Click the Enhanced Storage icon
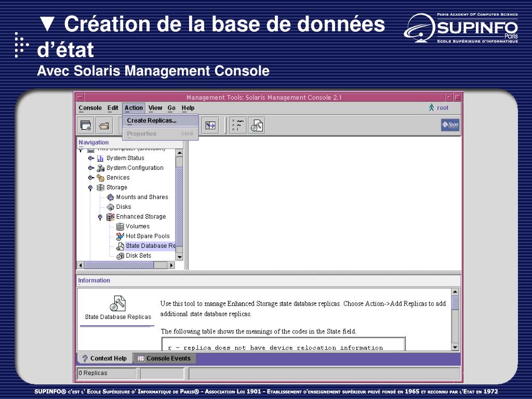The width and height of the screenshot is (532, 399). click(x=110, y=217)
